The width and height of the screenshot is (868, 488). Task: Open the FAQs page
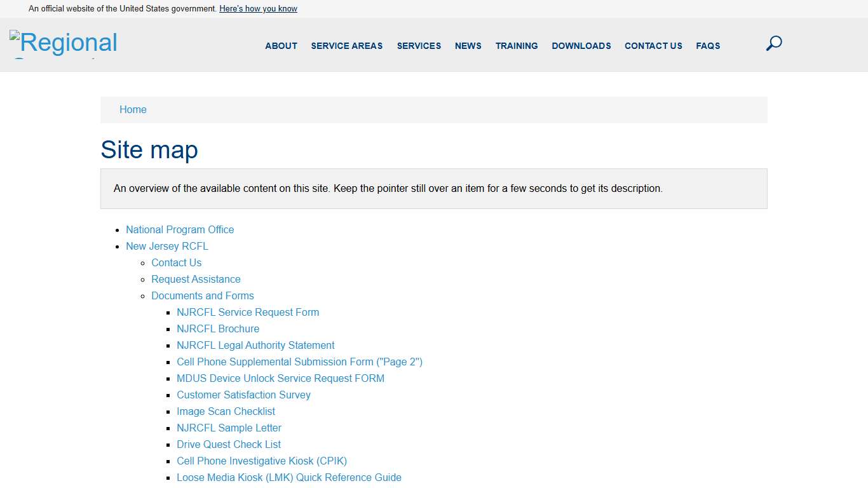point(708,46)
